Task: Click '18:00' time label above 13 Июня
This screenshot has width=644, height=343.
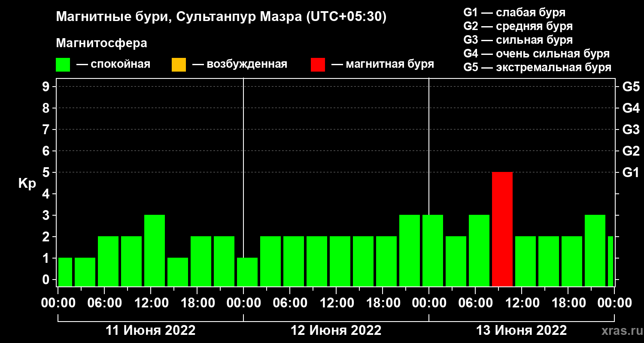Action: tap(568, 303)
